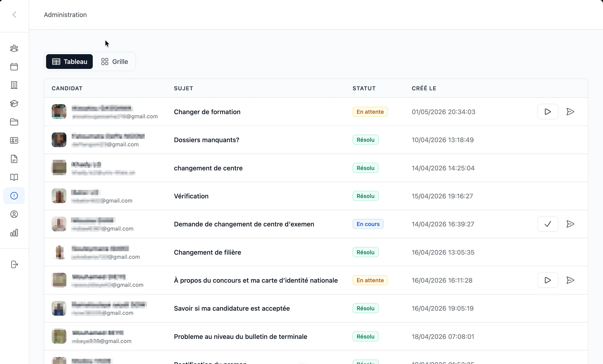
Task: Click the logout icon in sidebar
Action: click(15, 264)
